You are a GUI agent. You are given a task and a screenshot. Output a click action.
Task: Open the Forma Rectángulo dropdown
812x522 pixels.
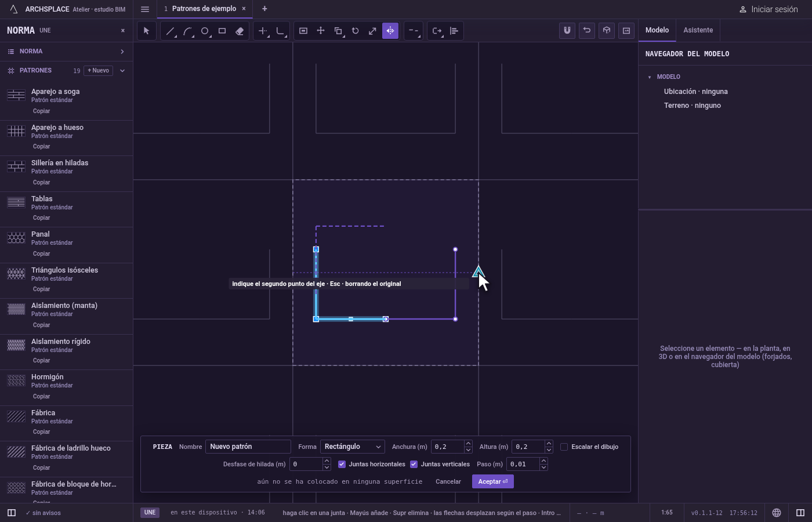[353, 447]
